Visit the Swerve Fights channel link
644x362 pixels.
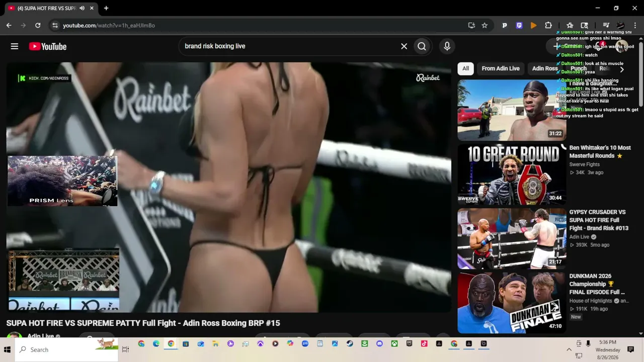[x=585, y=164]
